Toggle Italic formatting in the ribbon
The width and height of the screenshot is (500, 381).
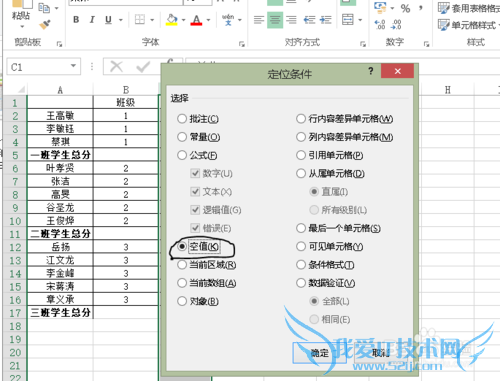point(92,20)
